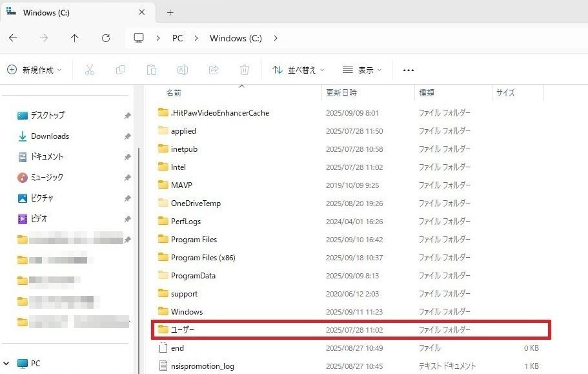588x374 pixels.
Task: Expand the PC tree node in sidebar
Action: (x=6, y=363)
